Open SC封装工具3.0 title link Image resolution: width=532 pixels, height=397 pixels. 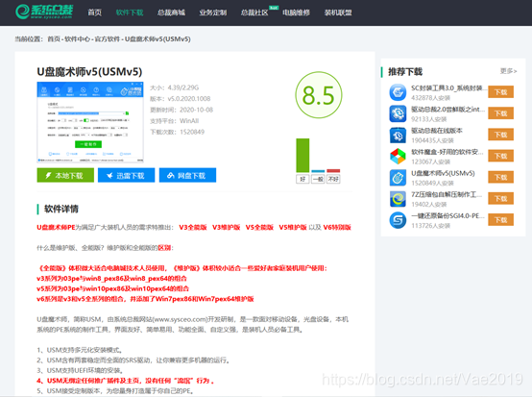pos(449,88)
